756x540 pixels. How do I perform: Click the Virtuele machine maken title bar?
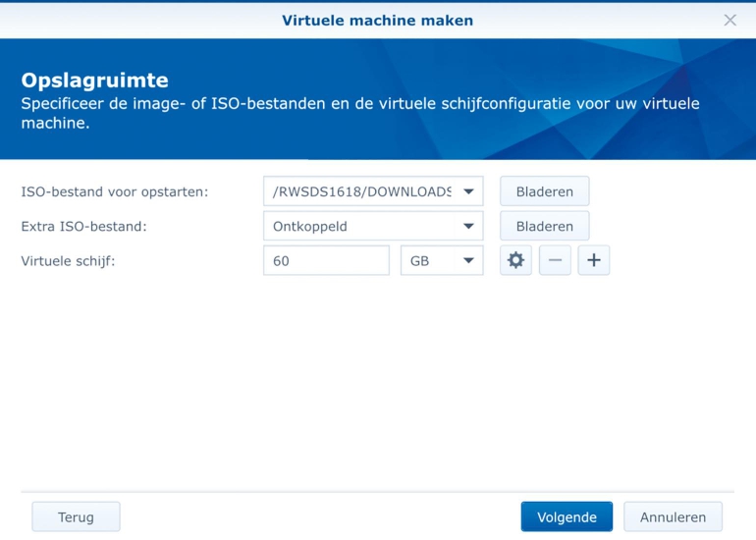coord(377,20)
